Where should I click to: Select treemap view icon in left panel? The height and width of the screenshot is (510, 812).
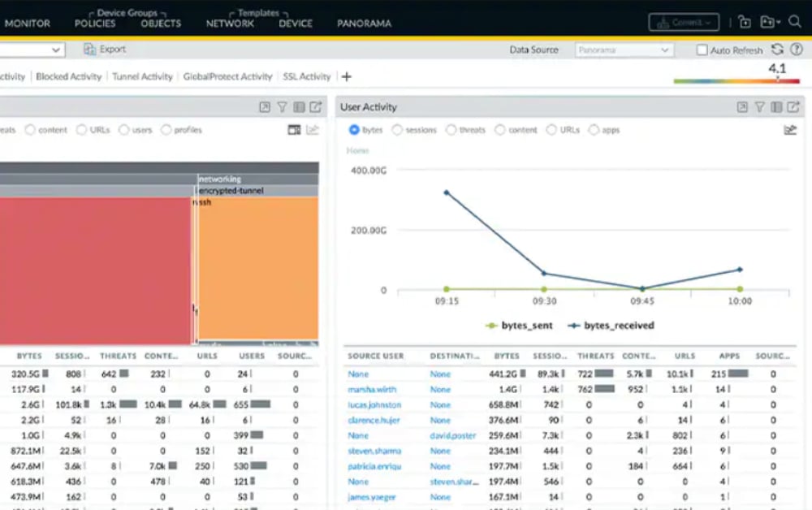click(x=294, y=130)
